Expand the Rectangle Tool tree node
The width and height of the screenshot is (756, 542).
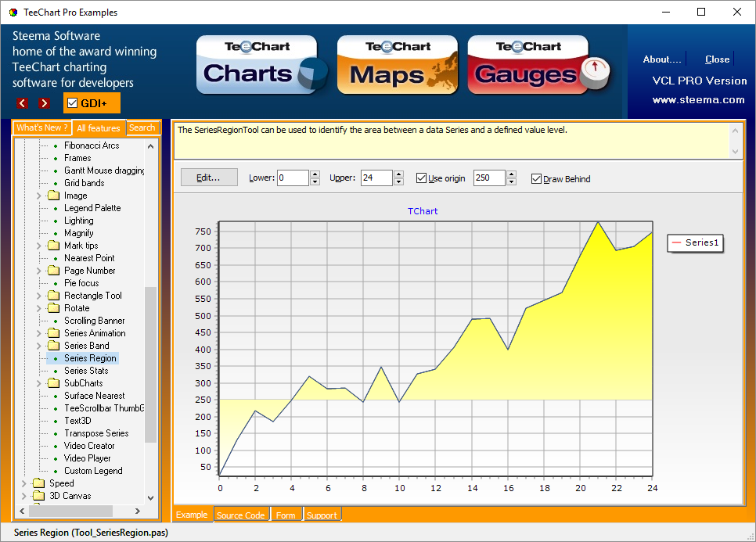tap(39, 296)
